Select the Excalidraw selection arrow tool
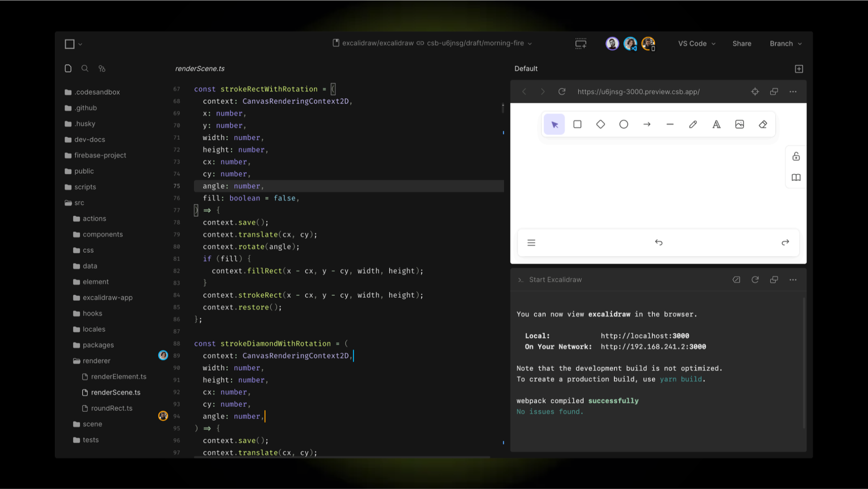This screenshot has height=489, width=868. 554,124
